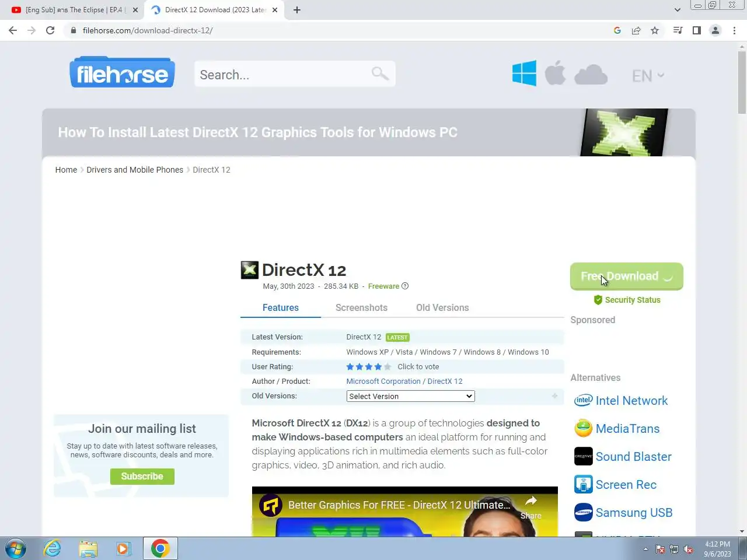The image size is (747, 560).
Task: Click plus icon in Old Versions row
Action: point(554,396)
